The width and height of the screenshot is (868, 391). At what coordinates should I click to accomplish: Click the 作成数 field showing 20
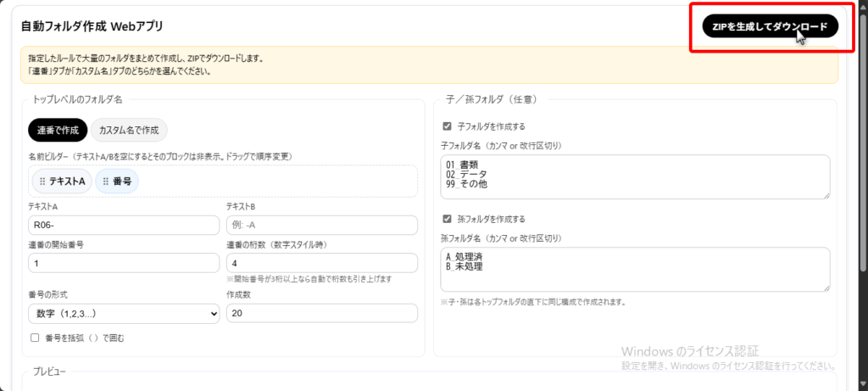[x=321, y=314]
